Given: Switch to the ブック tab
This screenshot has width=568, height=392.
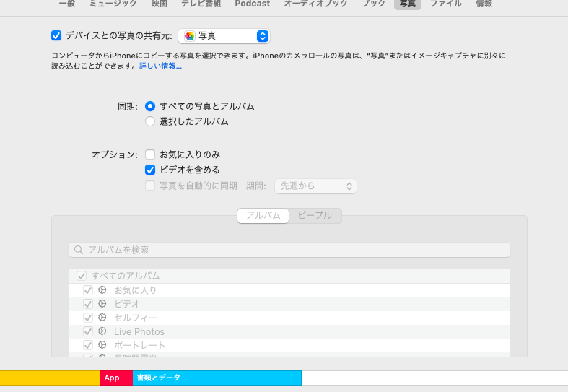Looking at the screenshot, I should [x=373, y=4].
